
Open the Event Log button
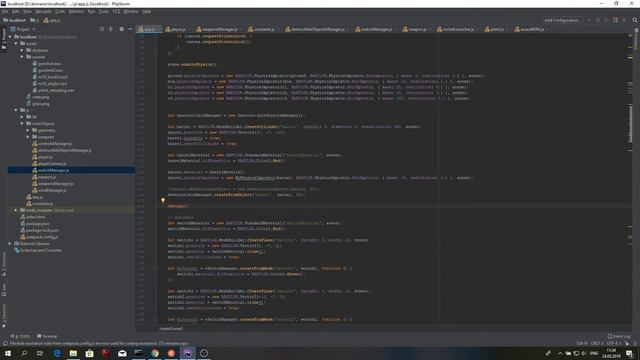tap(619, 336)
